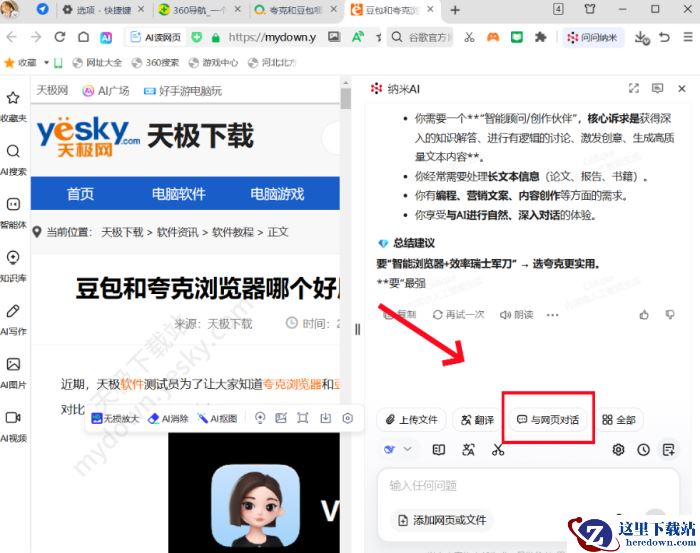The width and height of the screenshot is (700, 553).
Task: Click the mobile bookmarks phone icon
Action: 58,63
